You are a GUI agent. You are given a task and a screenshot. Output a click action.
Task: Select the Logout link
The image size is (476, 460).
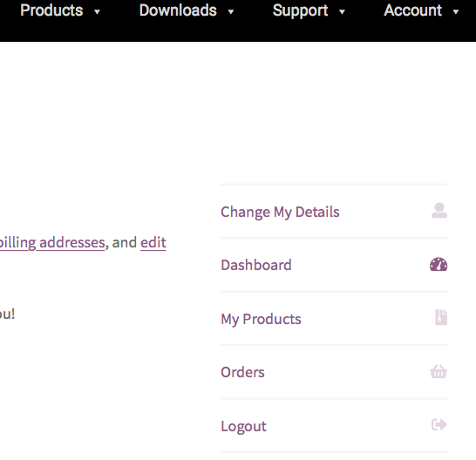(x=243, y=426)
